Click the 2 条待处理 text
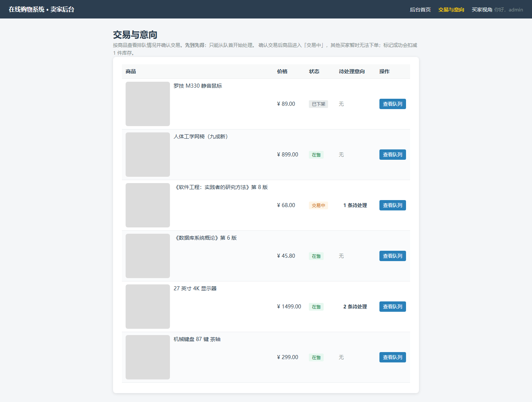532x402 pixels. point(355,307)
